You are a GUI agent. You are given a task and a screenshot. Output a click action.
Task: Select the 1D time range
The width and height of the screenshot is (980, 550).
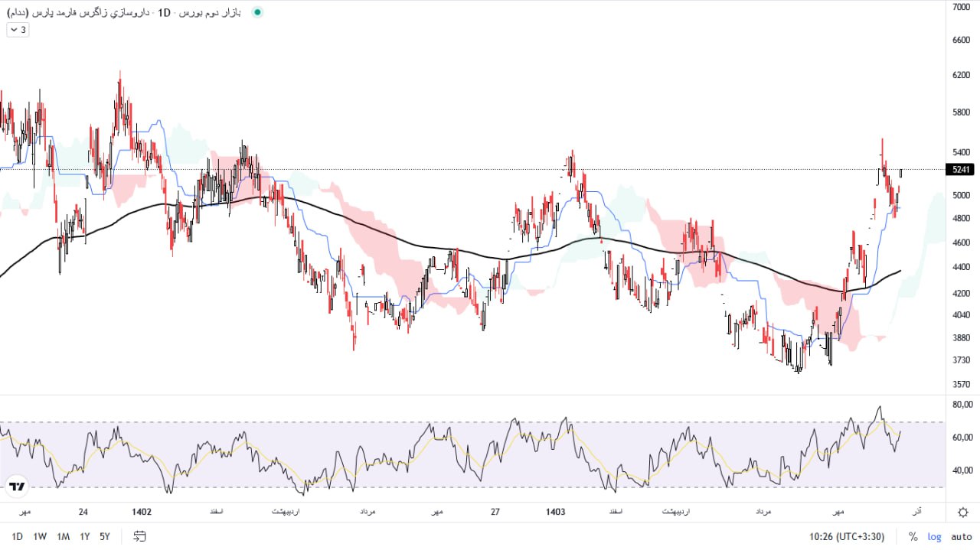click(x=17, y=536)
